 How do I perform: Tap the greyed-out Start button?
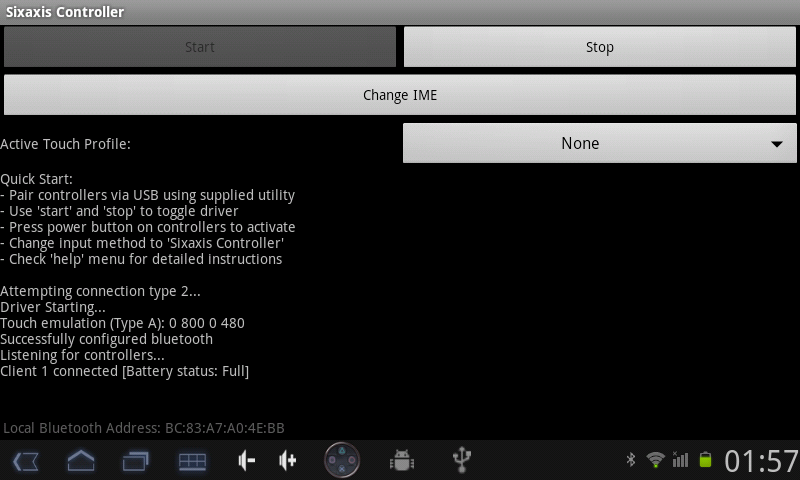pos(200,47)
